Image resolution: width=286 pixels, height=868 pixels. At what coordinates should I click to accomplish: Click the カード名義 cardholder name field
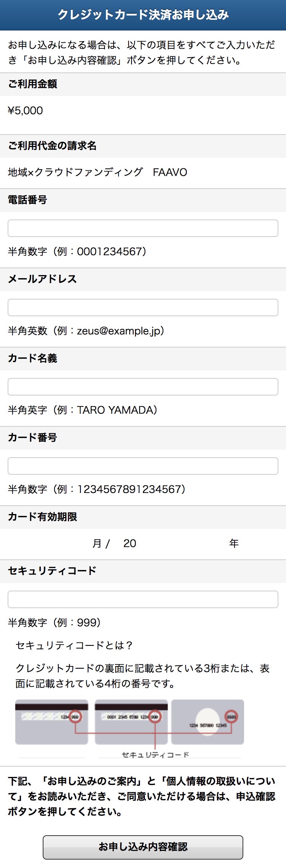(x=143, y=387)
